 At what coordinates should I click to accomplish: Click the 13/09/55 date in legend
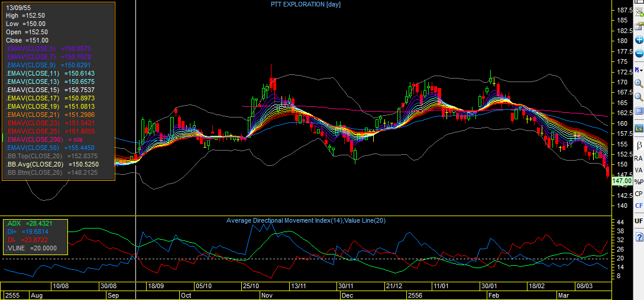(18, 7)
